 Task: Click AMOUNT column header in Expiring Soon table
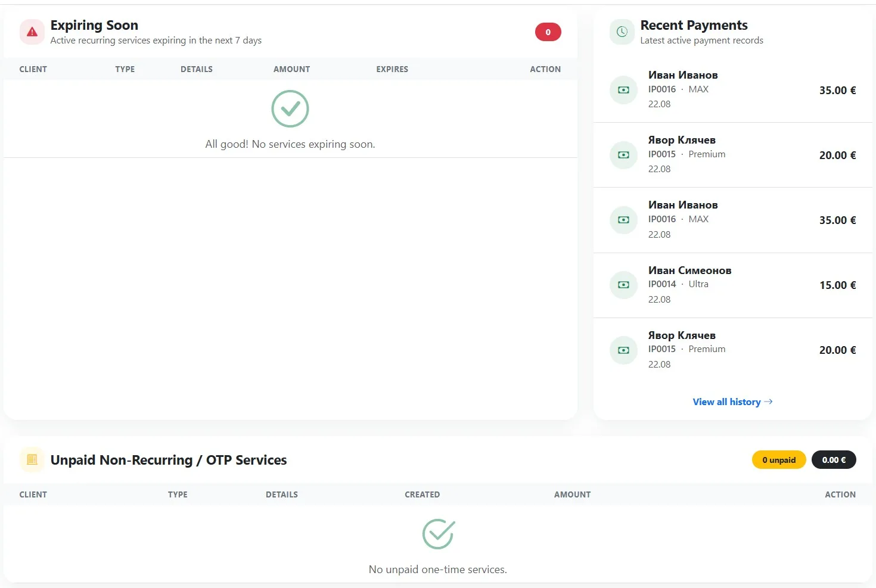(291, 69)
